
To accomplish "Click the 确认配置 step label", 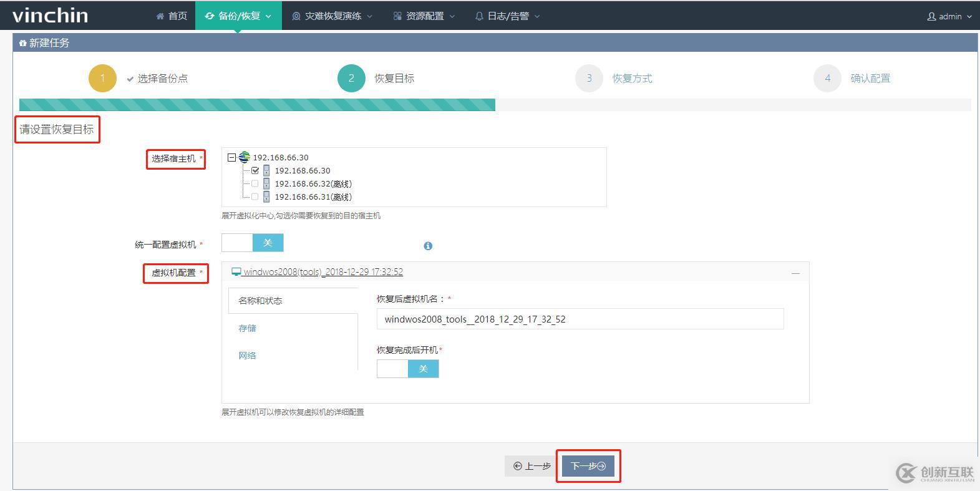I will point(870,78).
